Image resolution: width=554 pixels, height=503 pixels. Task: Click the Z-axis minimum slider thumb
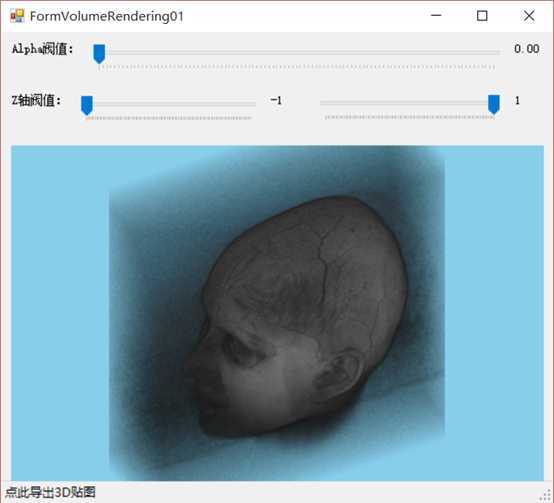click(x=87, y=105)
